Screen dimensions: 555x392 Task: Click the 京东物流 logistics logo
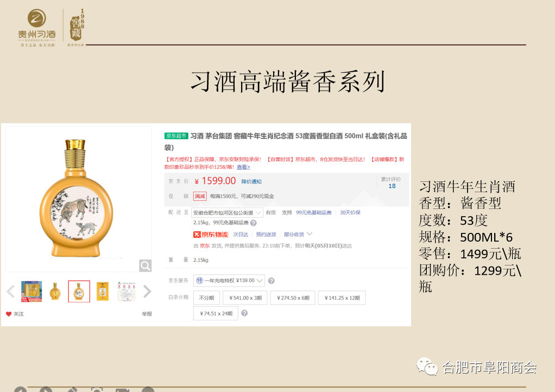(211, 235)
